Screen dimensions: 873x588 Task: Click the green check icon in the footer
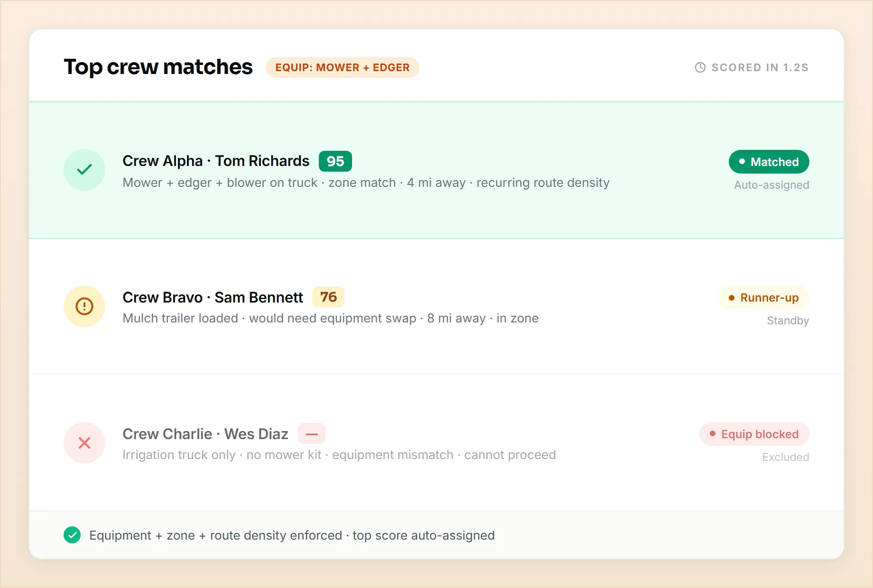tap(72, 535)
